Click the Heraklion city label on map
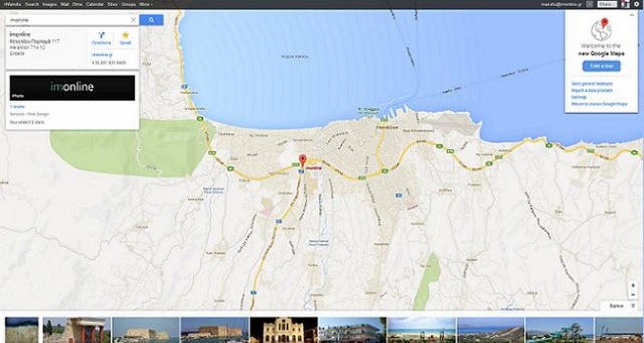Image resolution: width=644 pixels, height=343 pixels. [x=387, y=128]
